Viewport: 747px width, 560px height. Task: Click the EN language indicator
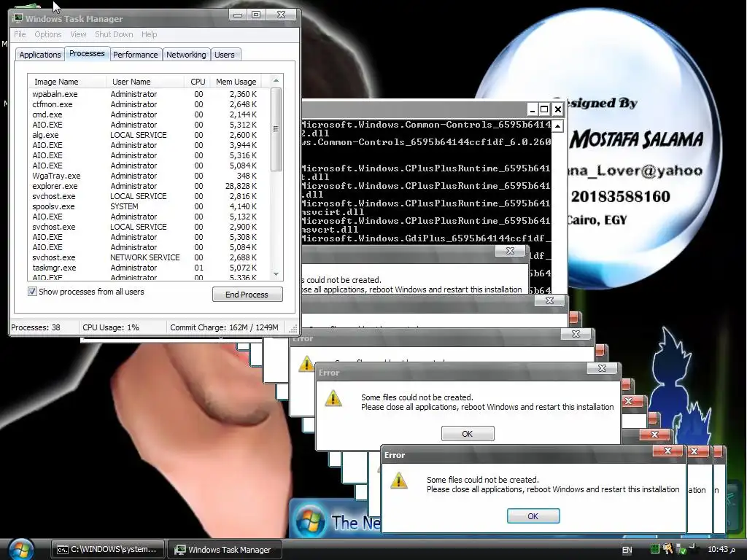coord(627,550)
